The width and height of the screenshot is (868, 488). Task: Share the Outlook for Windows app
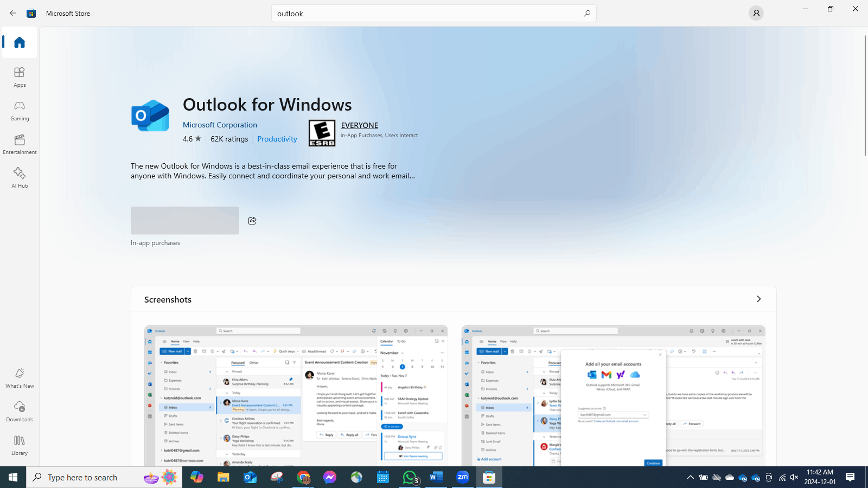click(x=252, y=221)
